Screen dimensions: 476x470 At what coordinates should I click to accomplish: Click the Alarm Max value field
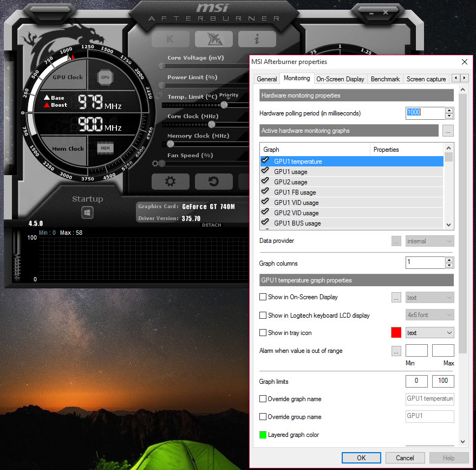pos(443,350)
